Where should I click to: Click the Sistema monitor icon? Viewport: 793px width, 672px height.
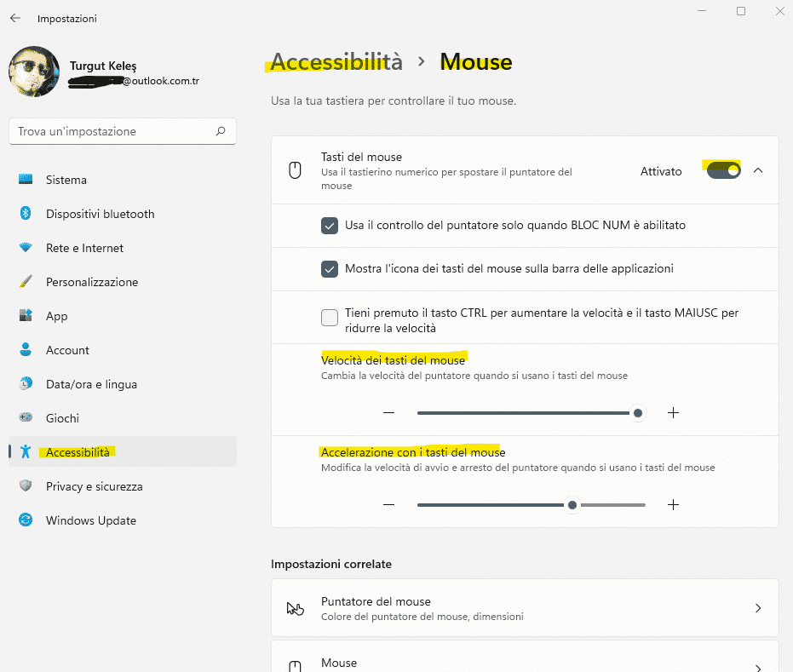coord(26,180)
